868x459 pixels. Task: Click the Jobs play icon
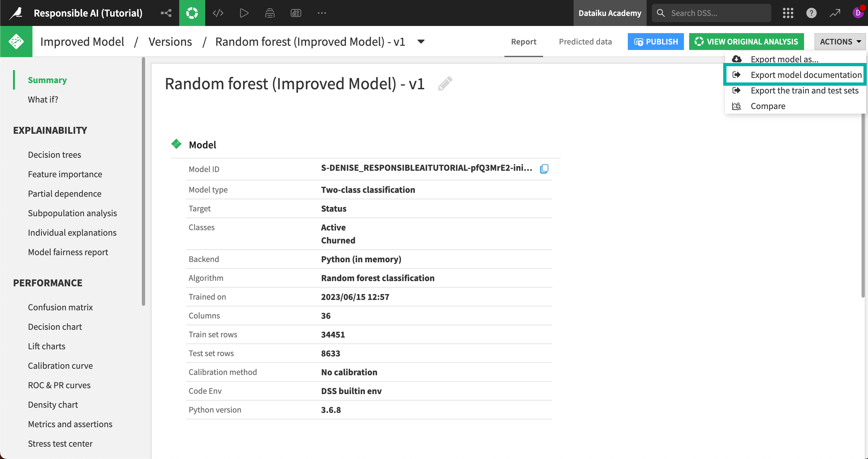(x=244, y=13)
